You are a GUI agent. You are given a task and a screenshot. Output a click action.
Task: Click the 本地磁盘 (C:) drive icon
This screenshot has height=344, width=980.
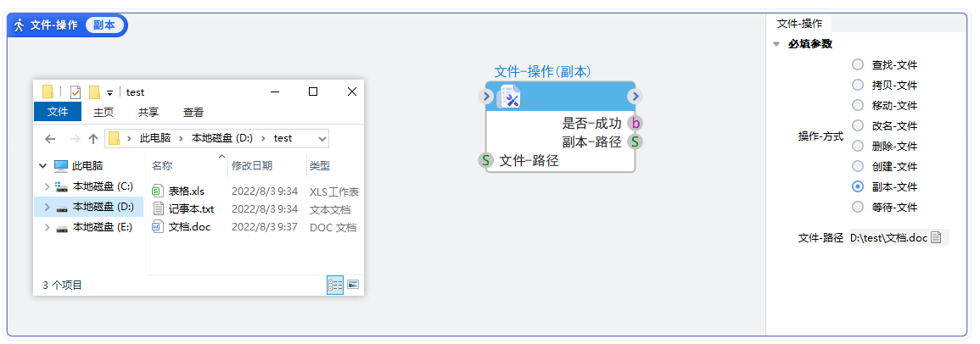tap(61, 186)
